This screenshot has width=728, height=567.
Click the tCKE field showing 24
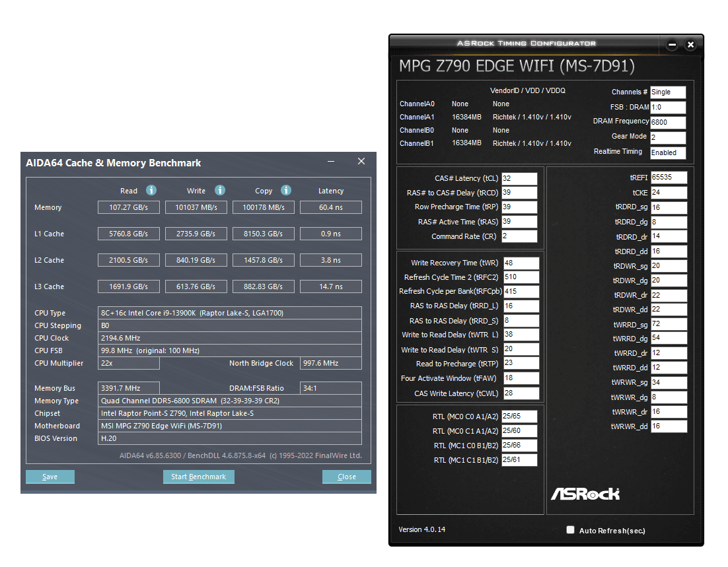(669, 193)
